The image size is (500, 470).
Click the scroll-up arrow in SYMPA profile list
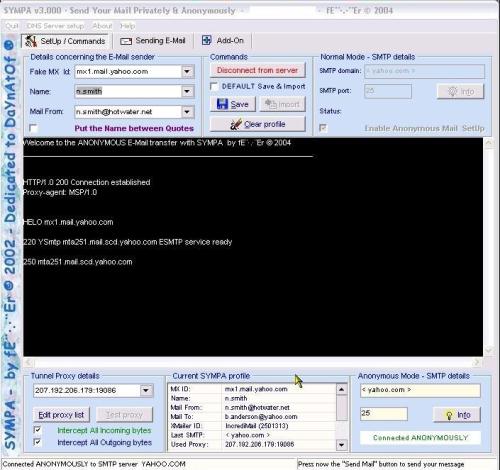(x=342, y=389)
